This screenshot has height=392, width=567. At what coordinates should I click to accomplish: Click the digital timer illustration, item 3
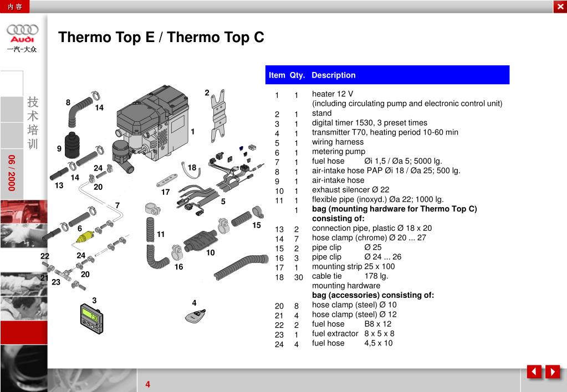pos(92,318)
